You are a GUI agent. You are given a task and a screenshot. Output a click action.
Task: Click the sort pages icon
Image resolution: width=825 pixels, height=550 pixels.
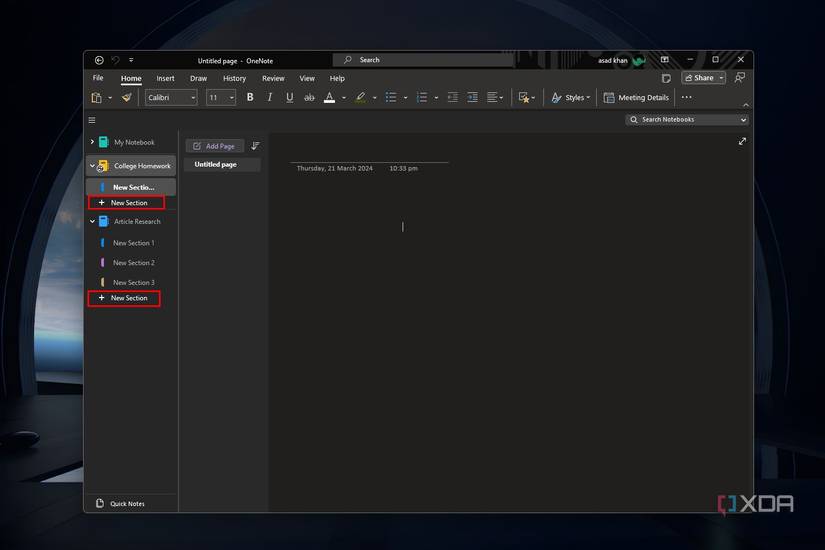[x=255, y=146]
